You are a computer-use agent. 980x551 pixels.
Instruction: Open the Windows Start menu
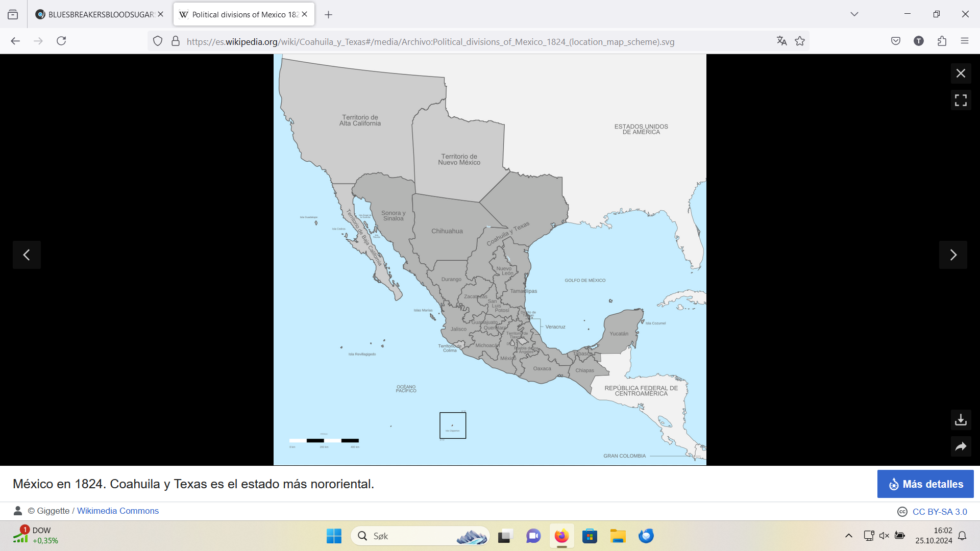coord(334,536)
